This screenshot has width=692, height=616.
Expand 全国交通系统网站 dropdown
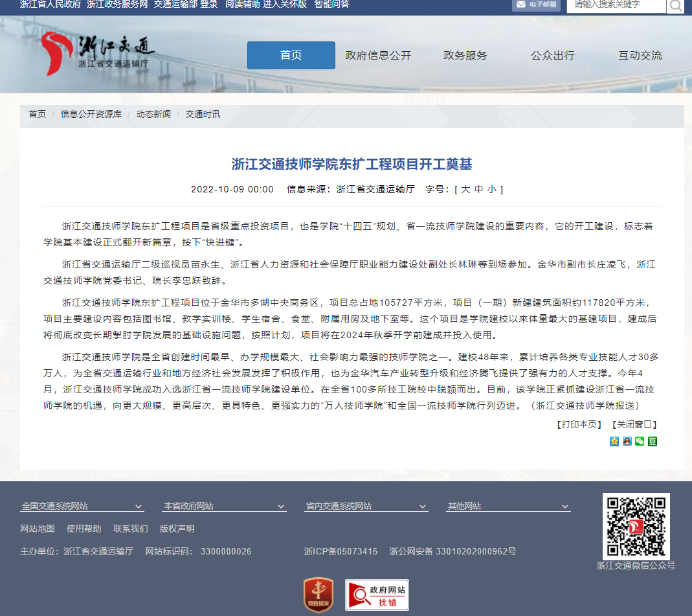pyautogui.click(x=82, y=507)
